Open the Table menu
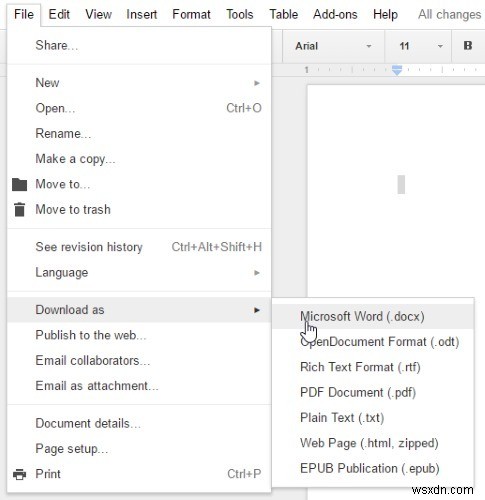 click(x=284, y=14)
